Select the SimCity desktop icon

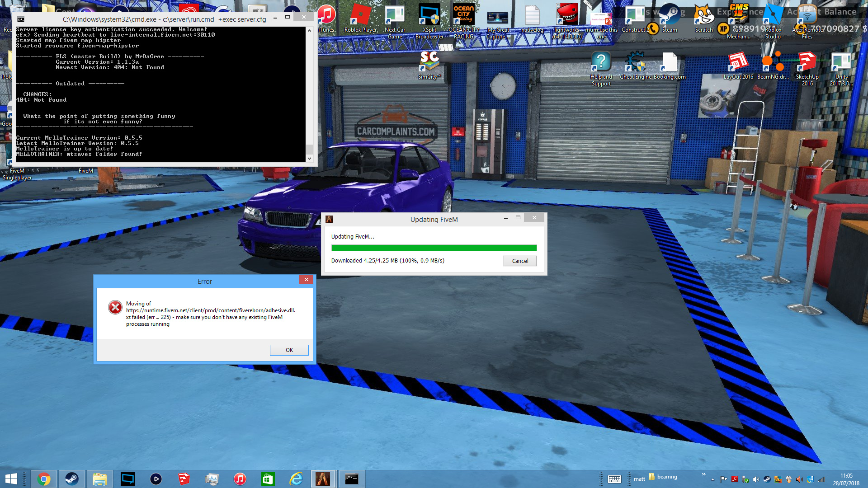tap(429, 66)
